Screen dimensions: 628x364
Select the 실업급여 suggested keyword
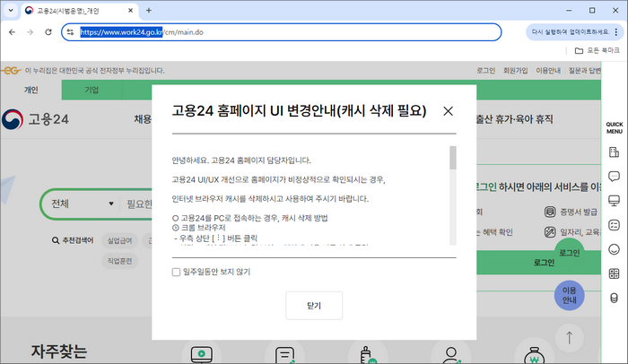119,240
